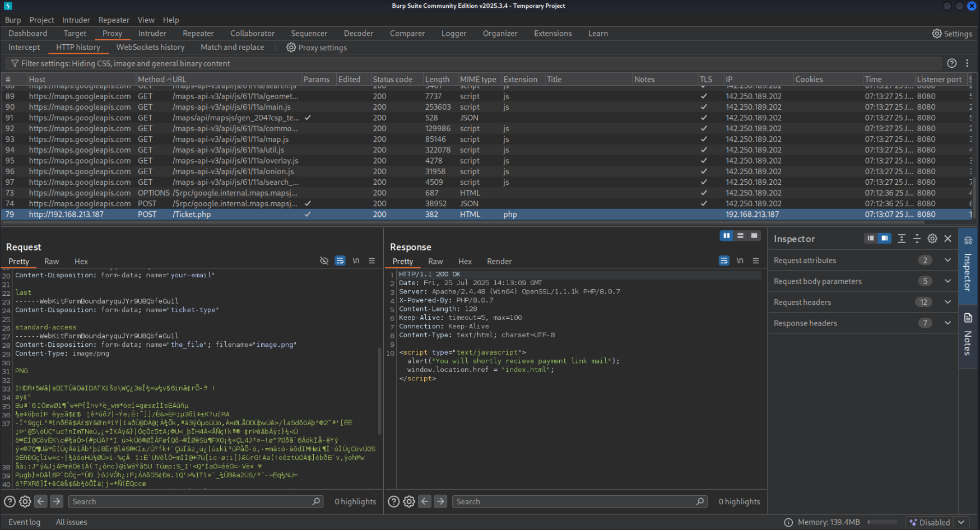Open the Project menu
Image resolution: width=980 pixels, height=530 pixels.
click(x=42, y=20)
